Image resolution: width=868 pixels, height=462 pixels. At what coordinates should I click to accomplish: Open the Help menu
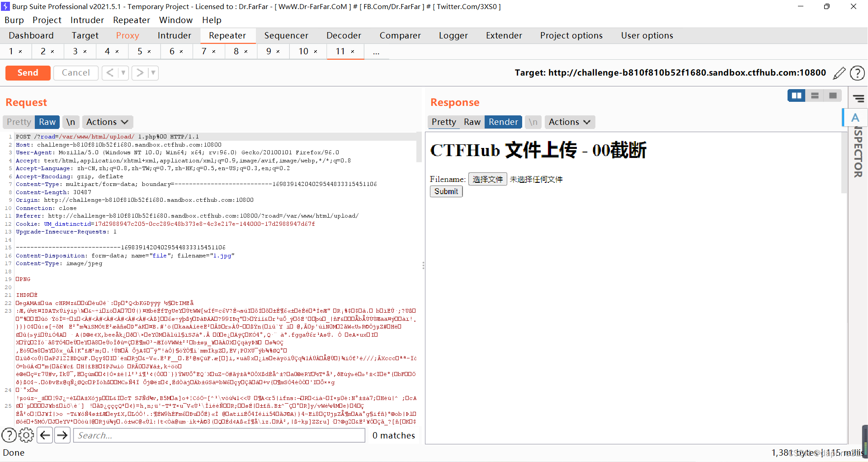pyautogui.click(x=212, y=20)
